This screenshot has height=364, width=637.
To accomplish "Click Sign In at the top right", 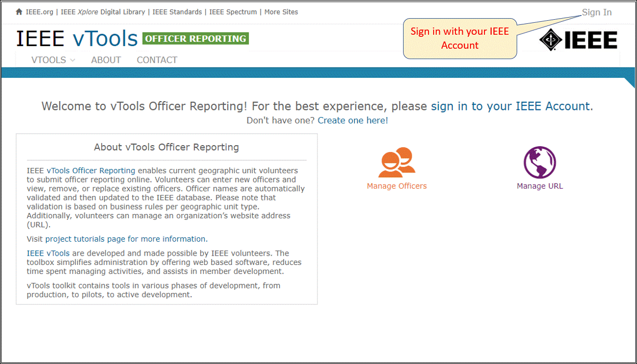I will (597, 12).
